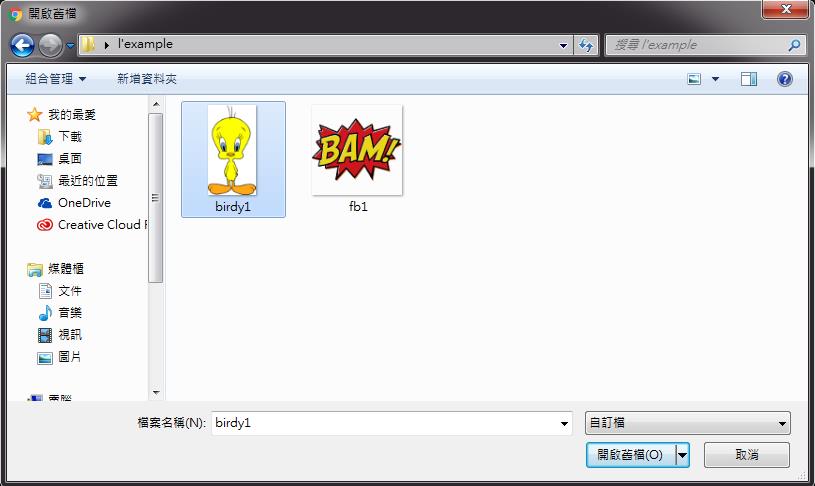Click the OneDrive cloud icon

[45, 203]
